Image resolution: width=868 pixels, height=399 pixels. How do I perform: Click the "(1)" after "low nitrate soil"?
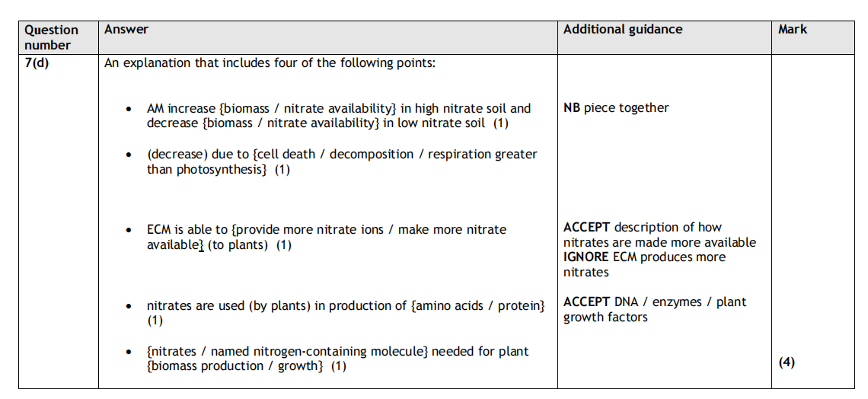coord(500,123)
